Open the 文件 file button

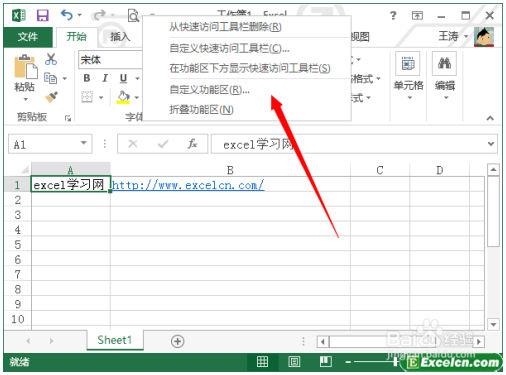click(x=28, y=37)
